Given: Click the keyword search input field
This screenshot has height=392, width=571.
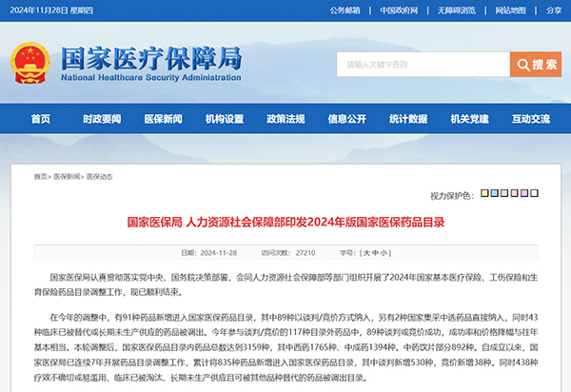Looking at the screenshot, I should pyautogui.click(x=423, y=65).
